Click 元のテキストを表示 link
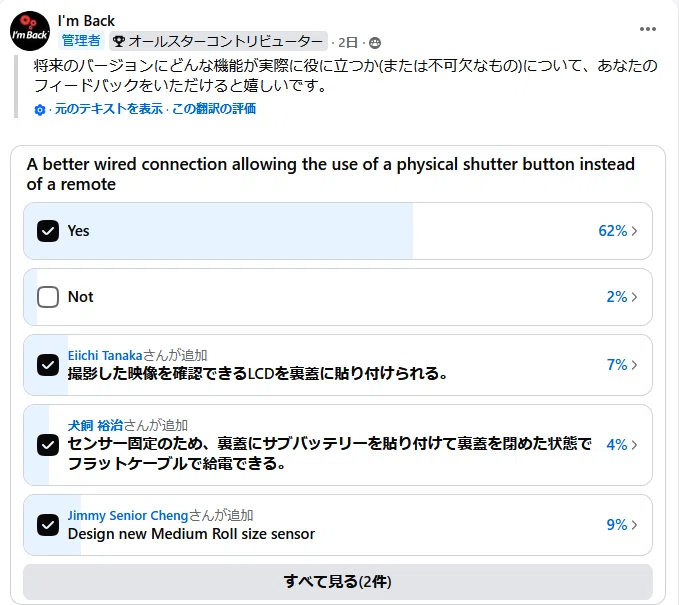The height and width of the screenshot is (605, 679). 109,109
